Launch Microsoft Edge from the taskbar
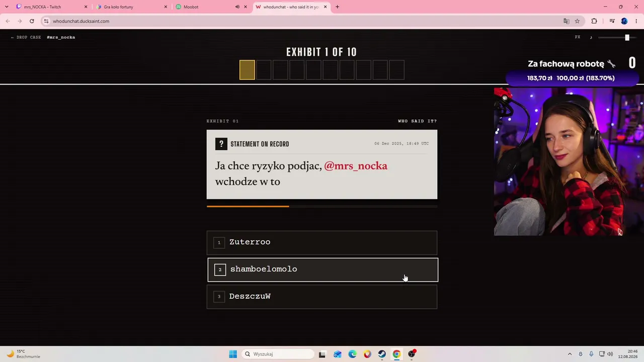Viewport: 644px width, 362px height. tap(352, 354)
